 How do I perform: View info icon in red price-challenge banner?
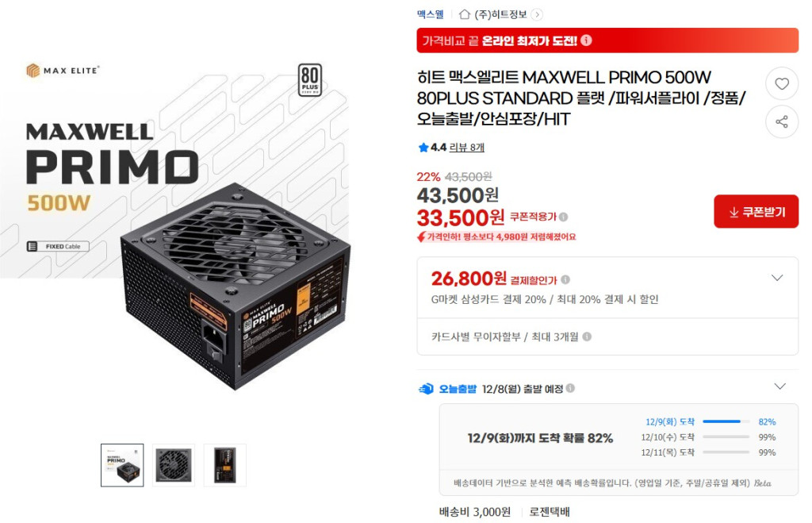[586, 40]
